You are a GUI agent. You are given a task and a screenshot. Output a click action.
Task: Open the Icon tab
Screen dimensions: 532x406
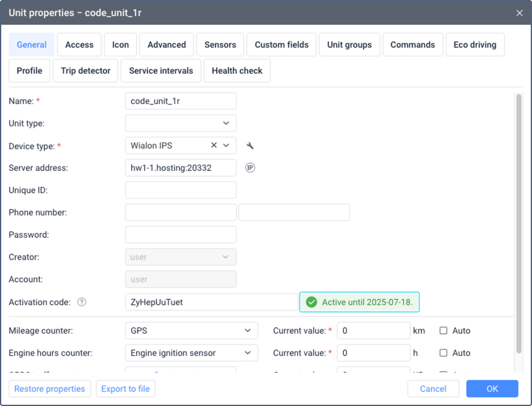pos(120,45)
